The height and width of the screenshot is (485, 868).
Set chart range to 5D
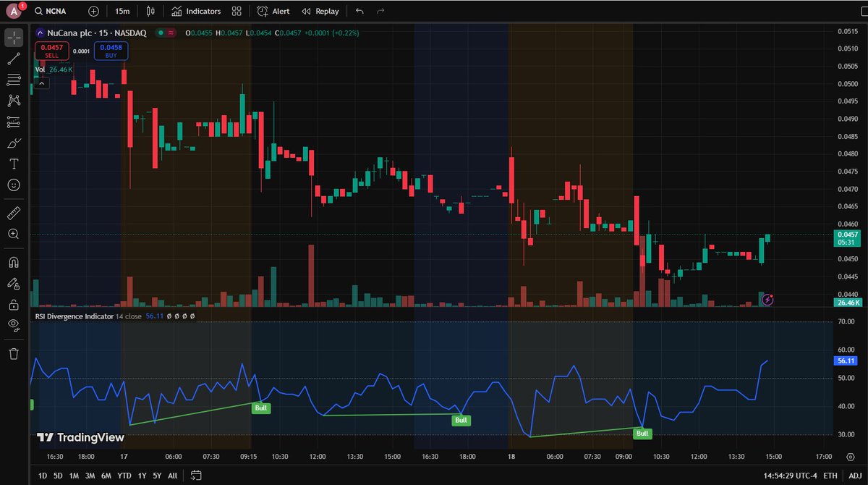[58, 476]
